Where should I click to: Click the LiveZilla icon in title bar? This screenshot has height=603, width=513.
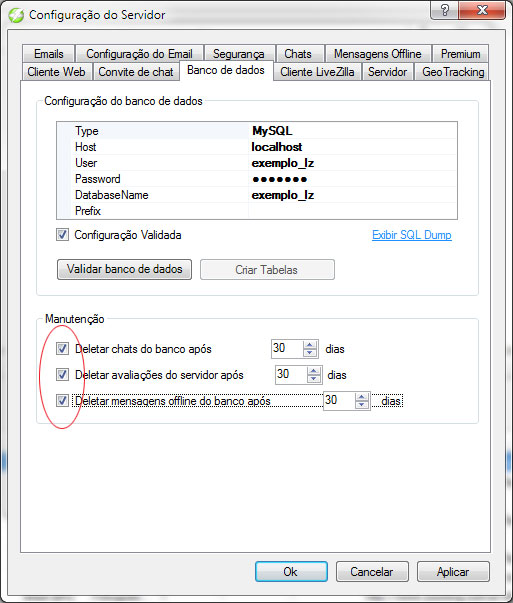(16, 15)
